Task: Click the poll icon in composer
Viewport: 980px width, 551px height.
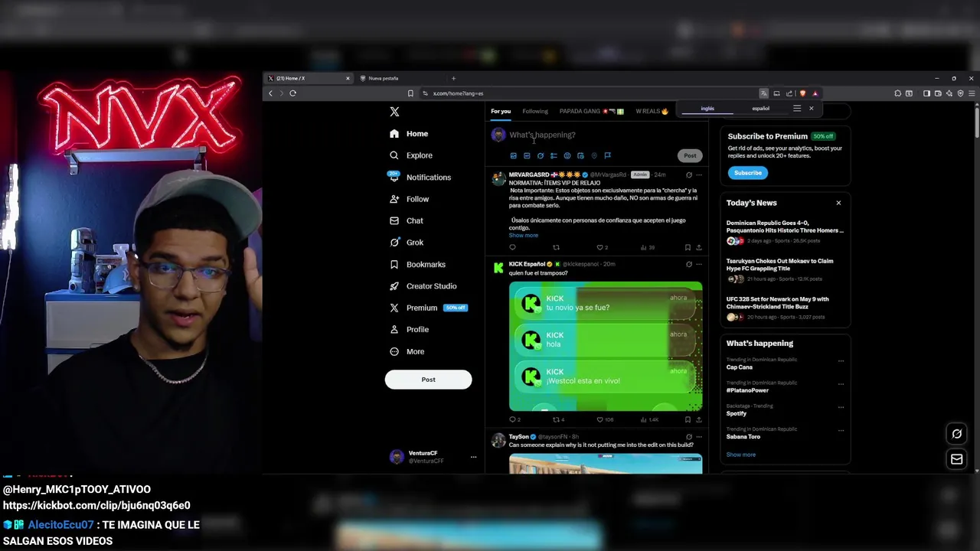Action: click(x=554, y=156)
